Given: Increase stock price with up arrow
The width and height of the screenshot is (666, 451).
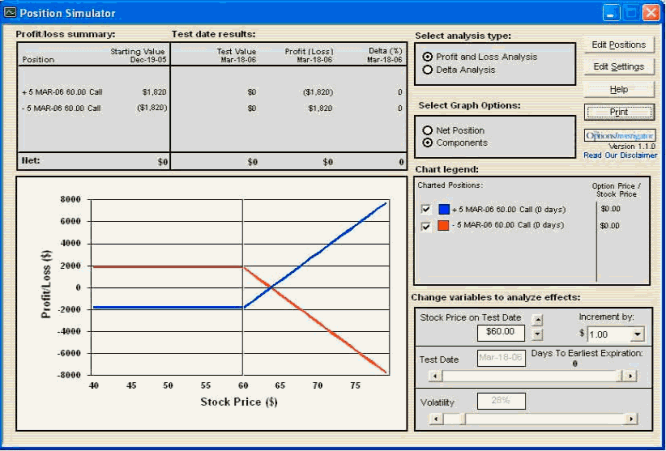Looking at the screenshot, I should click(x=538, y=320).
